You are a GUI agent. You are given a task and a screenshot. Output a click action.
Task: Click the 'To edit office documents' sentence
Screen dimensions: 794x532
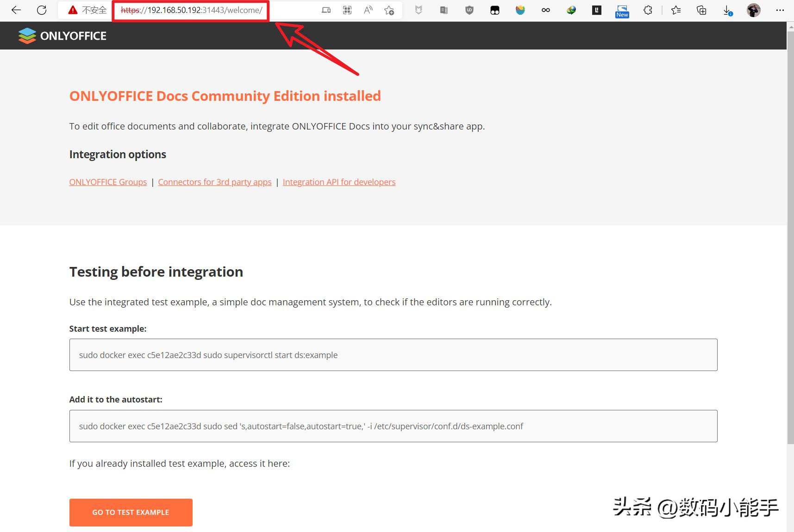(277, 127)
